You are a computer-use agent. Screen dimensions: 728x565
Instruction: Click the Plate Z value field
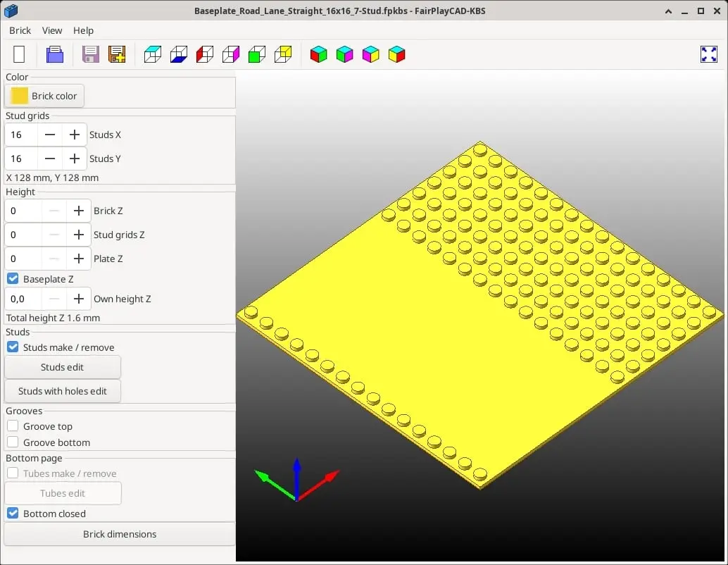(x=23, y=259)
